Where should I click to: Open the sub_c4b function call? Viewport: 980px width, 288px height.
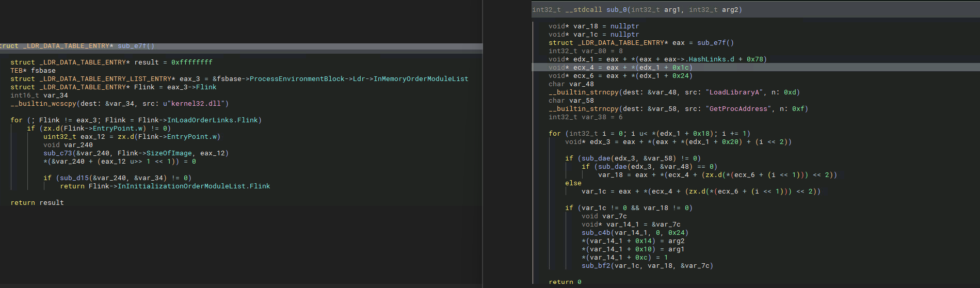[x=596, y=233]
